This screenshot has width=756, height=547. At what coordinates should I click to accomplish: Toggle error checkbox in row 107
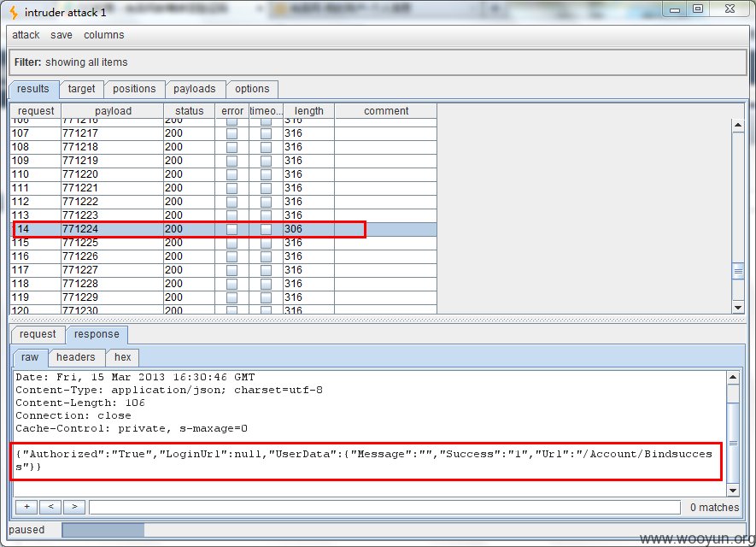[x=231, y=133]
